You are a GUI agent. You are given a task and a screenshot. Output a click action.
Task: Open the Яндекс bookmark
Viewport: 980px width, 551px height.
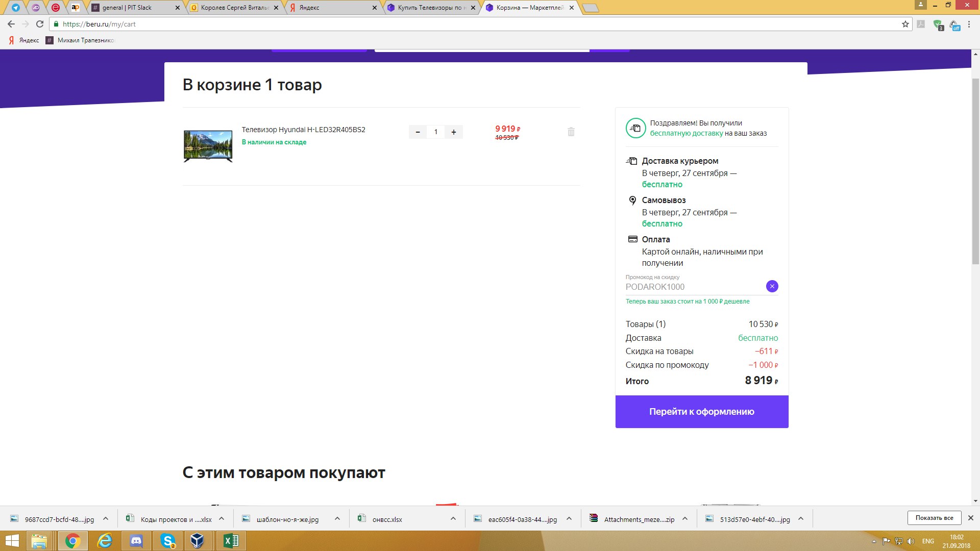click(x=24, y=40)
